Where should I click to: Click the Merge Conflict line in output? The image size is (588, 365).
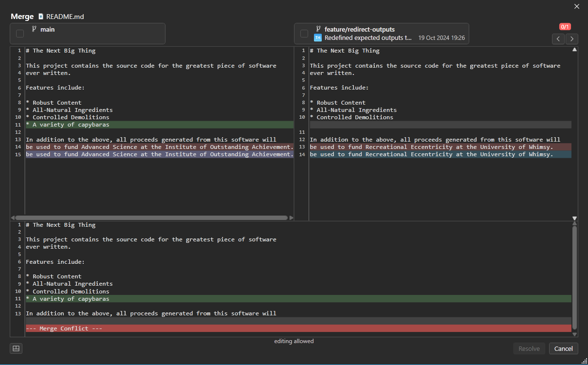[x=298, y=328]
